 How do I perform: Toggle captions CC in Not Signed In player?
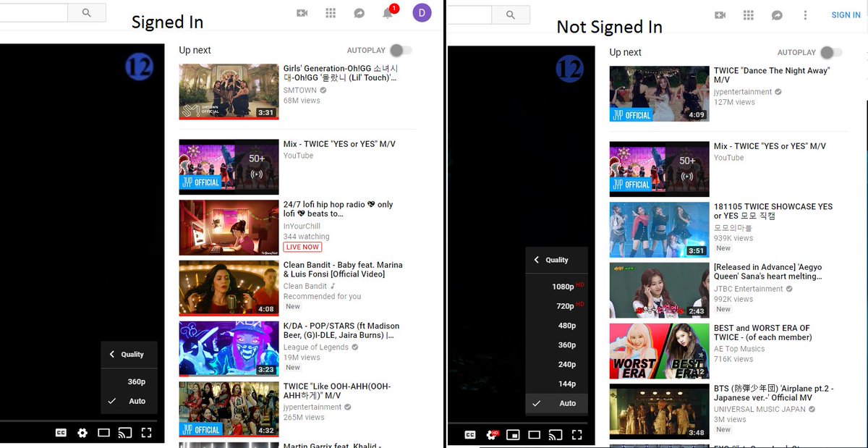point(470,435)
